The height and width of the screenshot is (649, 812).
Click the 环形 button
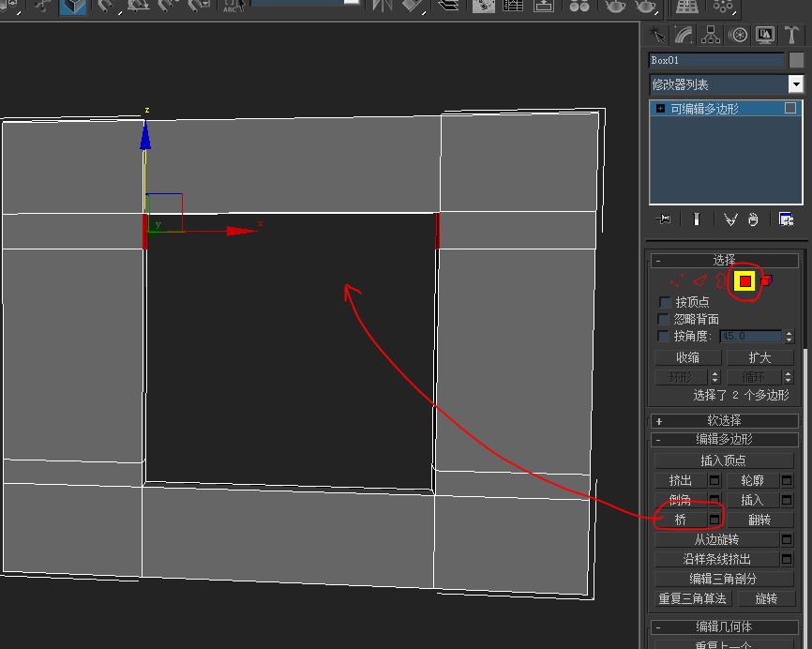point(681,377)
